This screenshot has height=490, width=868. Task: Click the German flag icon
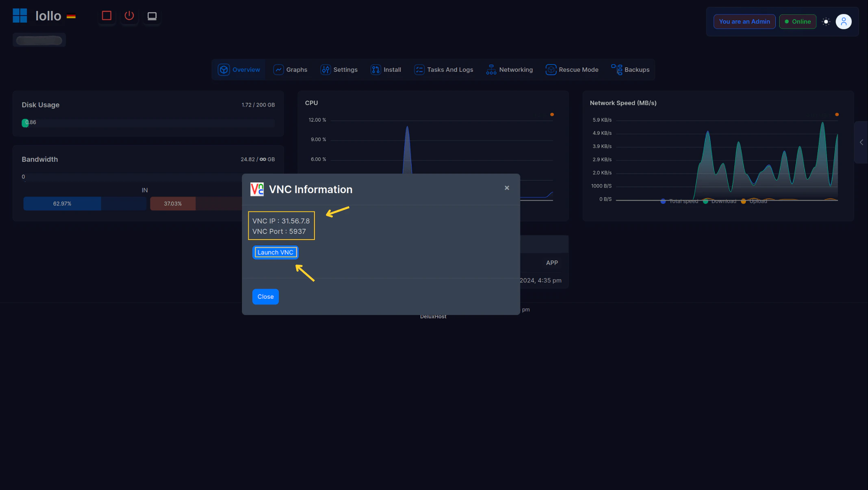pos(71,17)
